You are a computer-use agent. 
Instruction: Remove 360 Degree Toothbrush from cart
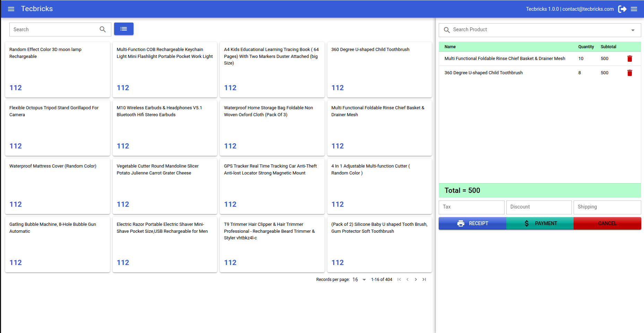click(630, 73)
